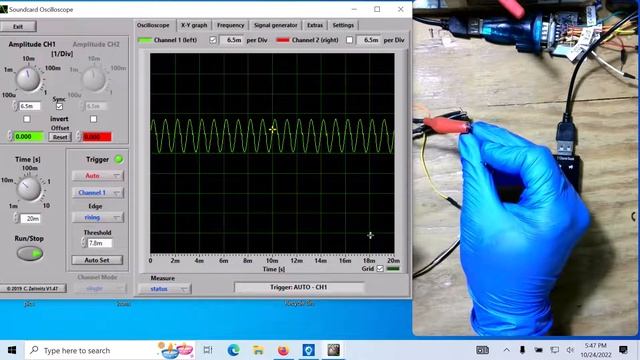This screenshot has width=640, height=360.
Task: Click the Trigger green indicator light
Action: (119, 160)
